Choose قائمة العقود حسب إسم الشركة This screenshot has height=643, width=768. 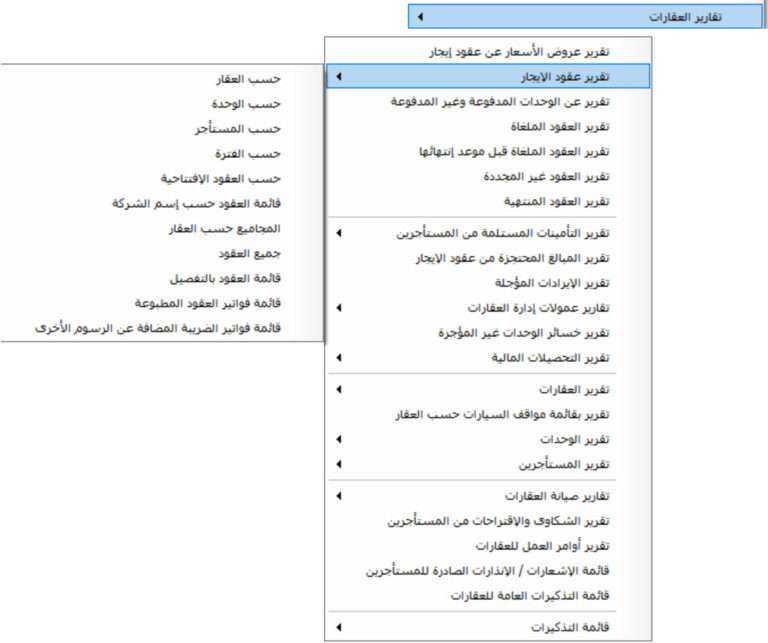point(162,203)
